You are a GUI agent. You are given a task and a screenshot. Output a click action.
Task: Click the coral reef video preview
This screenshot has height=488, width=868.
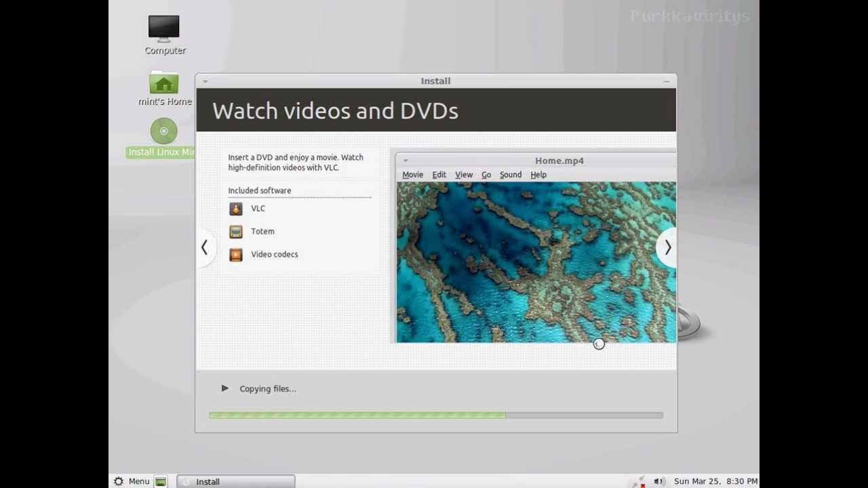[x=536, y=262]
